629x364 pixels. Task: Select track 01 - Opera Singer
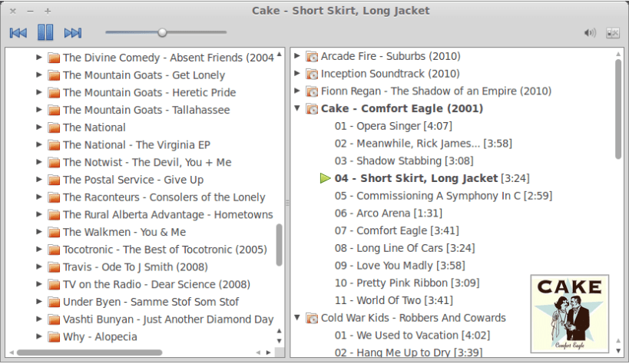393,126
